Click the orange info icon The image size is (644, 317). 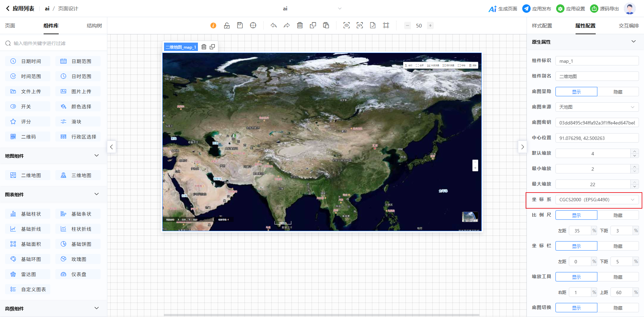213,25
